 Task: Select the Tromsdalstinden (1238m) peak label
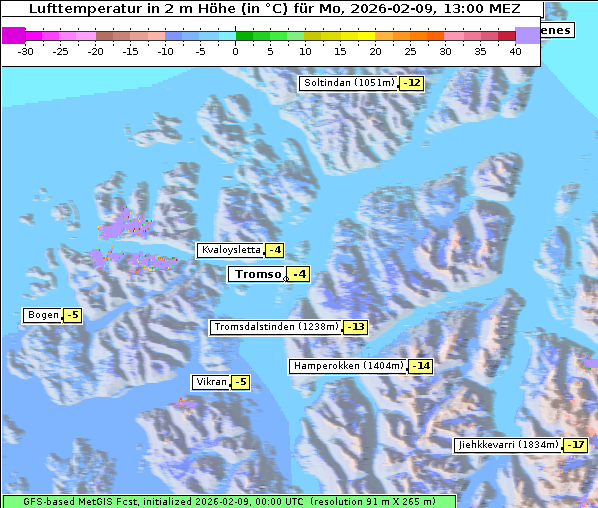click(276, 327)
